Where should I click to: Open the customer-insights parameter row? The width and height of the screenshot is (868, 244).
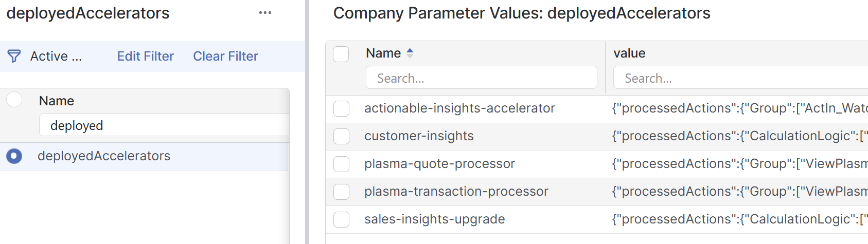click(x=419, y=136)
